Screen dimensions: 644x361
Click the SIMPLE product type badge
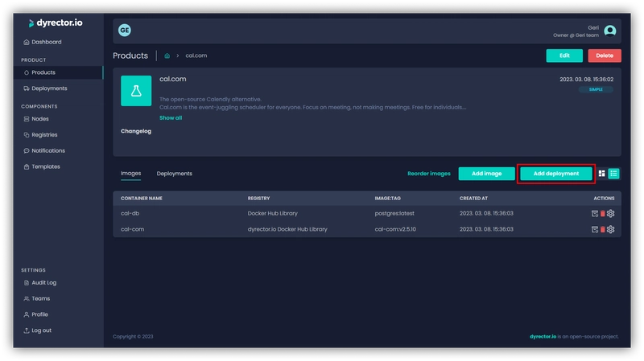[x=596, y=89]
